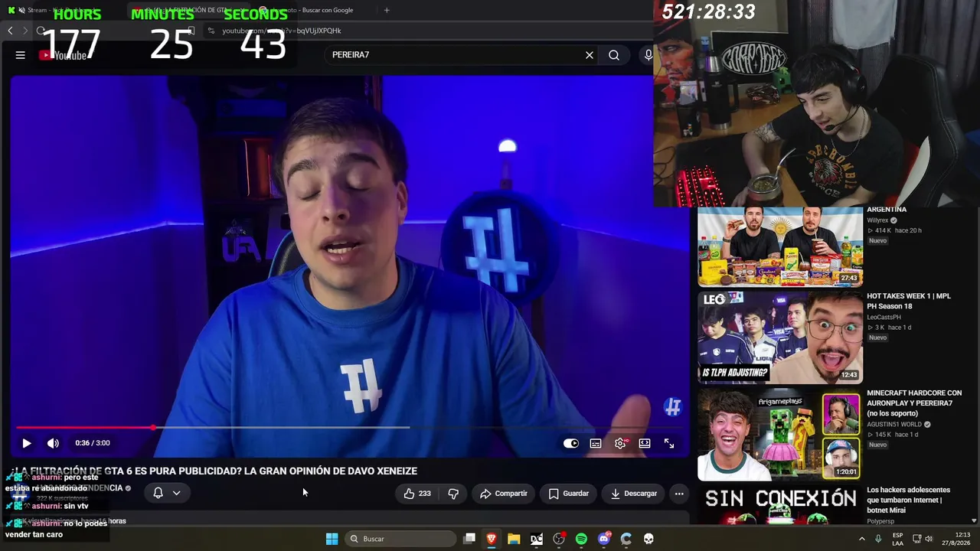The image size is (980, 551).
Task: Open the SIN CONEXIÓN hackers video thumbnail
Action: 780,505
